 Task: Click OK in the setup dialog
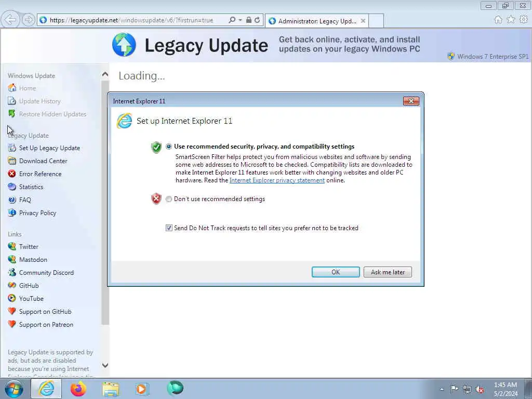(x=336, y=272)
